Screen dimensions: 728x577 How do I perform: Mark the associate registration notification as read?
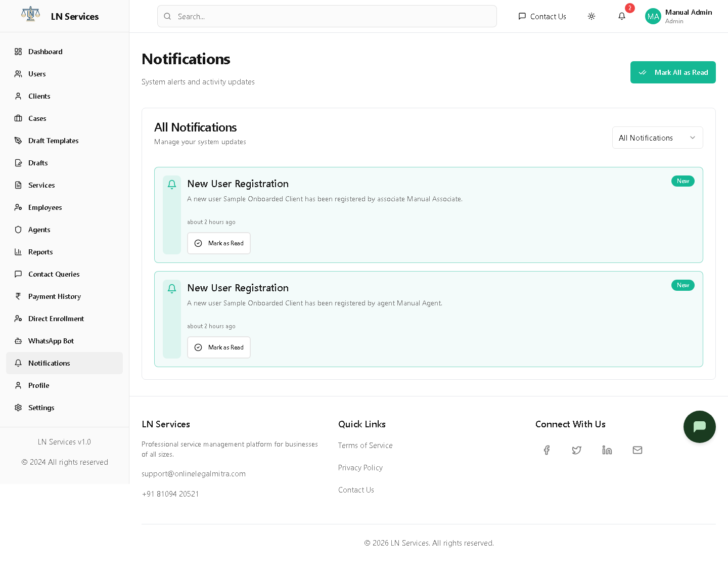(x=219, y=243)
